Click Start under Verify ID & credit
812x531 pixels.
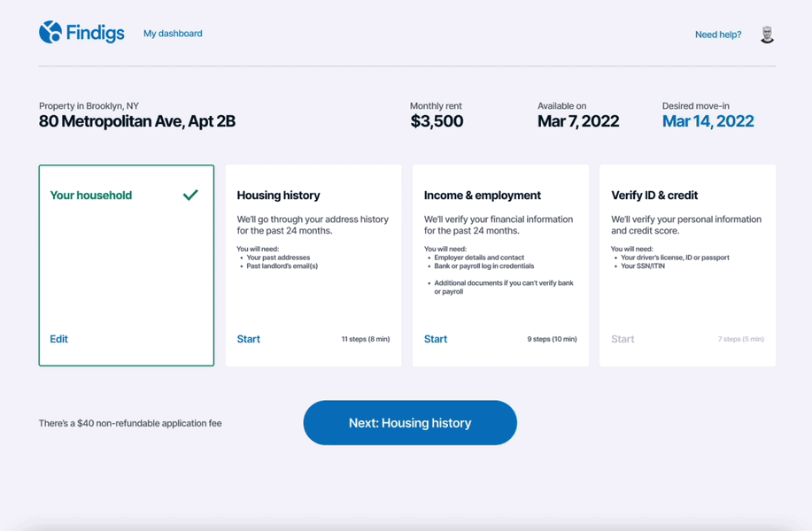623,339
